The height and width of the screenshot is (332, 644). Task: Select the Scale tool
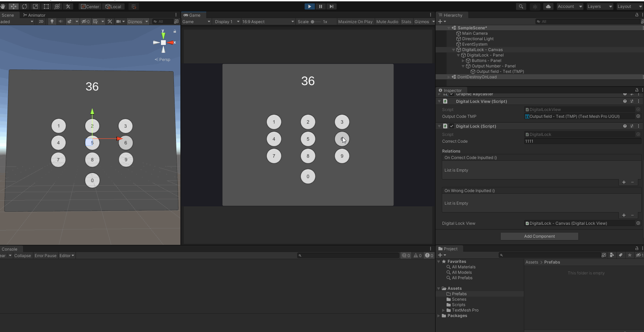point(35,6)
